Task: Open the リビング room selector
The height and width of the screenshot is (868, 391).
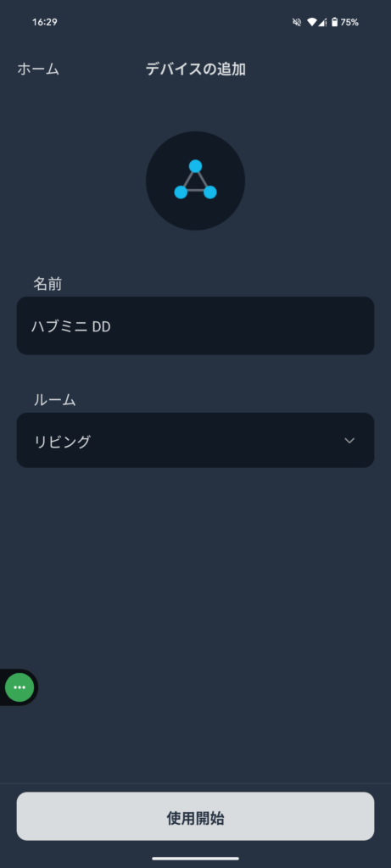Action: coord(195,440)
